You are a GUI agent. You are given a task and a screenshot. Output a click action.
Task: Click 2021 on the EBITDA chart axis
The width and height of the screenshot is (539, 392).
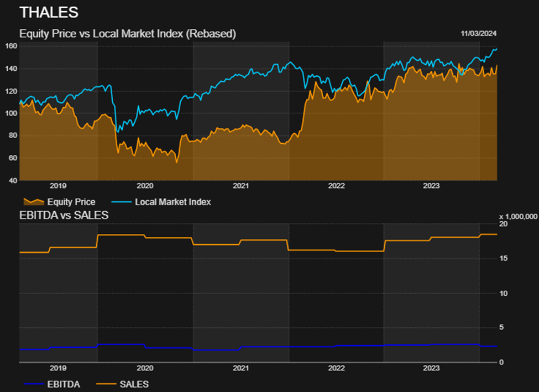pyautogui.click(x=240, y=368)
